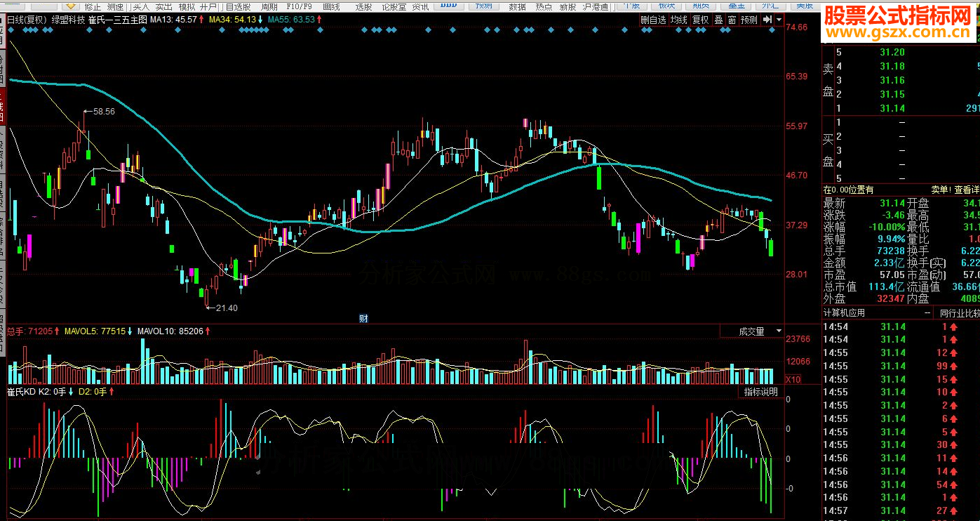The width and height of the screenshot is (980, 521).
Task: Open the chart toolbar dropdown arrow beside 预测
Action: pyautogui.click(x=779, y=20)
